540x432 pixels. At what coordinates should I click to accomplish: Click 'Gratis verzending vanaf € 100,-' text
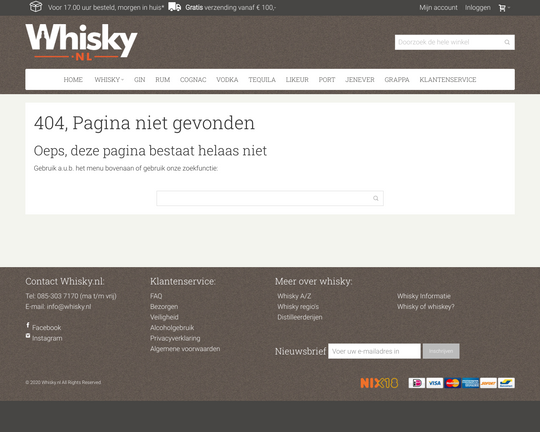230,8
